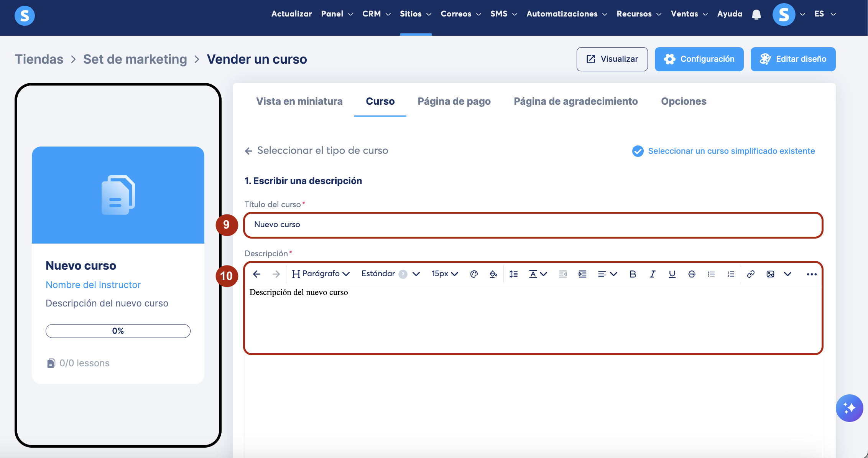
Task: Open the notifications bell
Action: click(x=756, y=15)
